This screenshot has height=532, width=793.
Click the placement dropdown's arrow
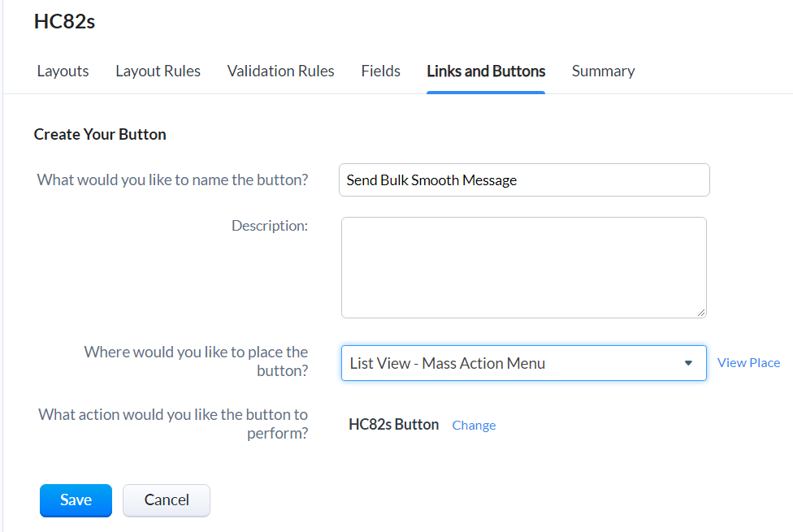tap(688, 363)
